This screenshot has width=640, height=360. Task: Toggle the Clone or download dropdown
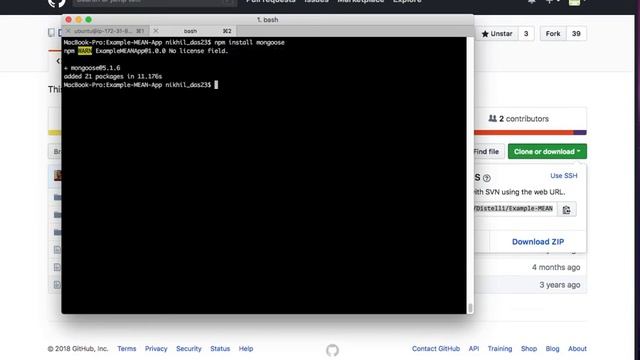click(547, 151)
